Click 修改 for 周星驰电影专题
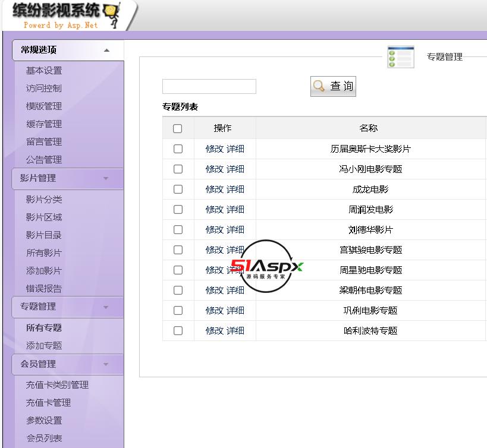 click(215, 270)
